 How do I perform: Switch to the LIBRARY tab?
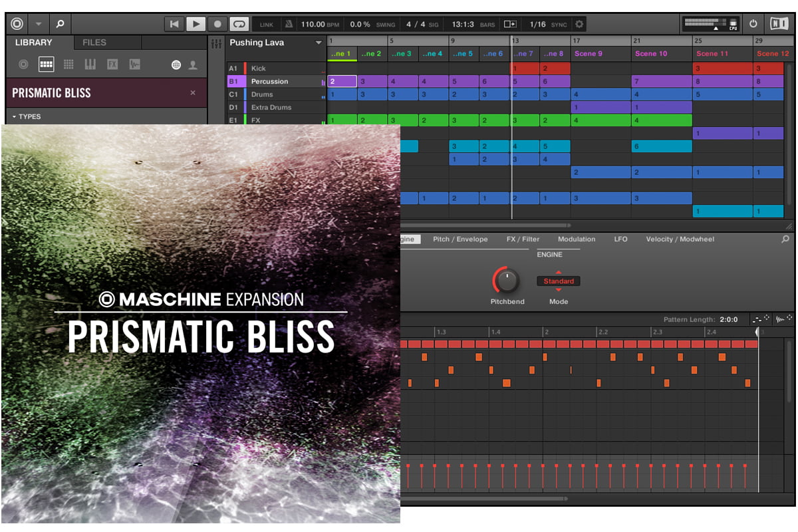point(33,43)
